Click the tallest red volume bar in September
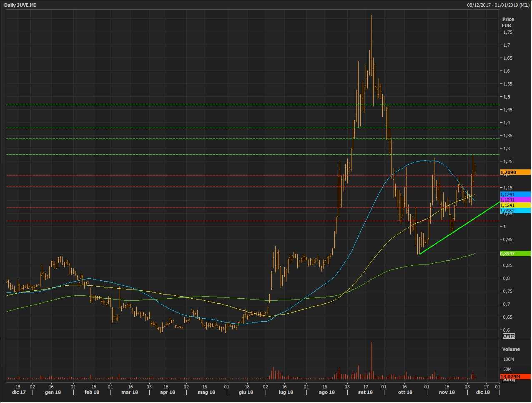Screen dimensions: 532x403 tap(371, 361)
